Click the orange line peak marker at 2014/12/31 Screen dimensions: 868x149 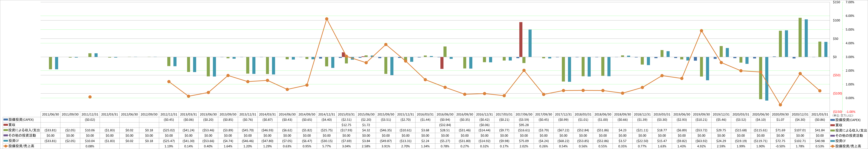[327, 19]
